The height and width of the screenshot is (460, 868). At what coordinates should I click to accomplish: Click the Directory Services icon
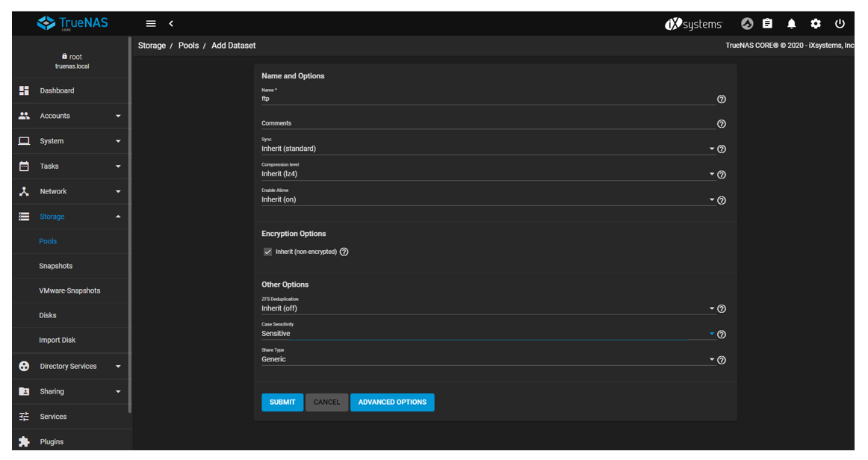click(x=24, y=366)
